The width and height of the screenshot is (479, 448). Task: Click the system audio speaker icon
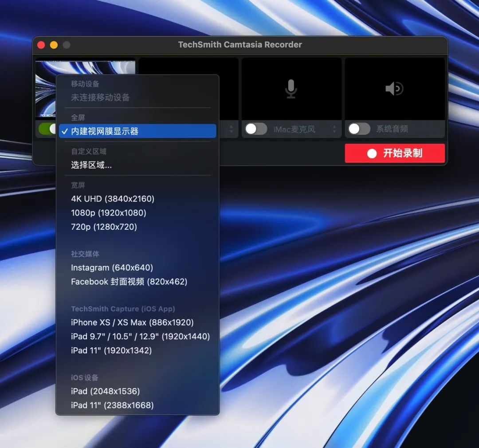(394, 89)
